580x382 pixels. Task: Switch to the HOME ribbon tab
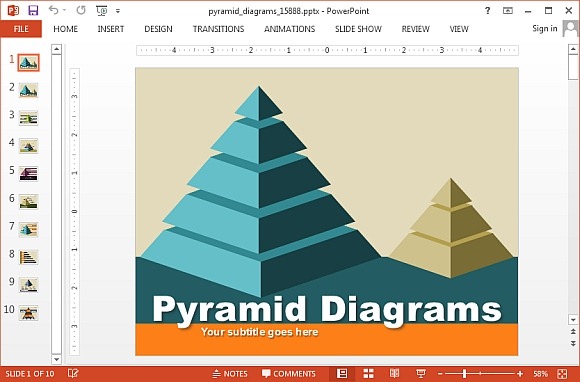(x=65, y=29)
